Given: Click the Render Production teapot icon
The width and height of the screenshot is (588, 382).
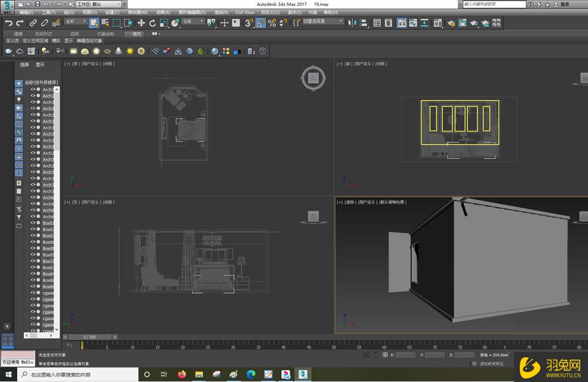Looking at the screenshot, I should [x=473, y=24].
